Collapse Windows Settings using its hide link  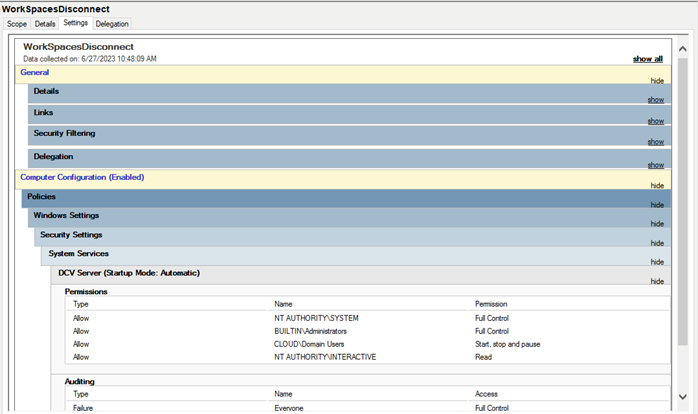pos(657,224)
